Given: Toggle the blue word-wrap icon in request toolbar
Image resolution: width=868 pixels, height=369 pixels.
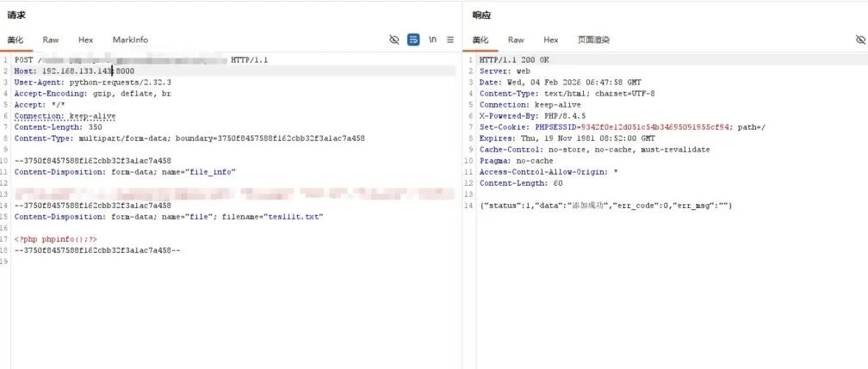Looking at the screenshot, I should pyautogui.click(x=413, y=40).
